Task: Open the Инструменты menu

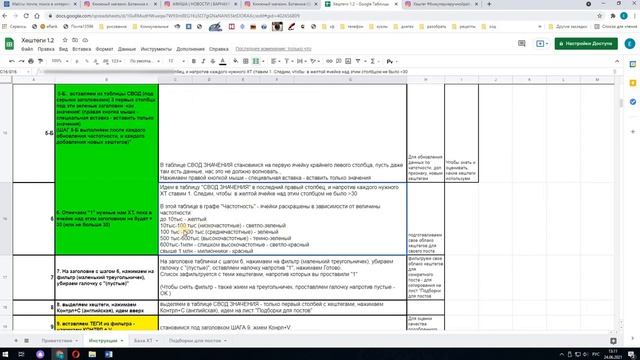Action: pos(156,49)
